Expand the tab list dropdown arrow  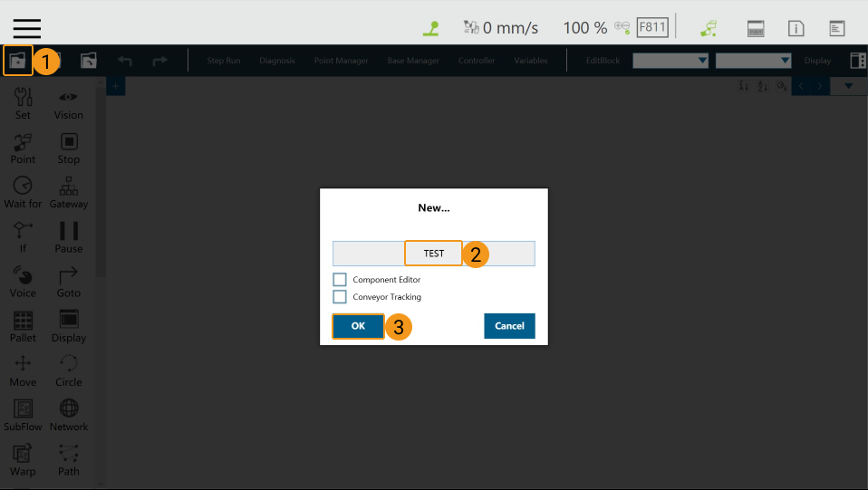[849, 86]
